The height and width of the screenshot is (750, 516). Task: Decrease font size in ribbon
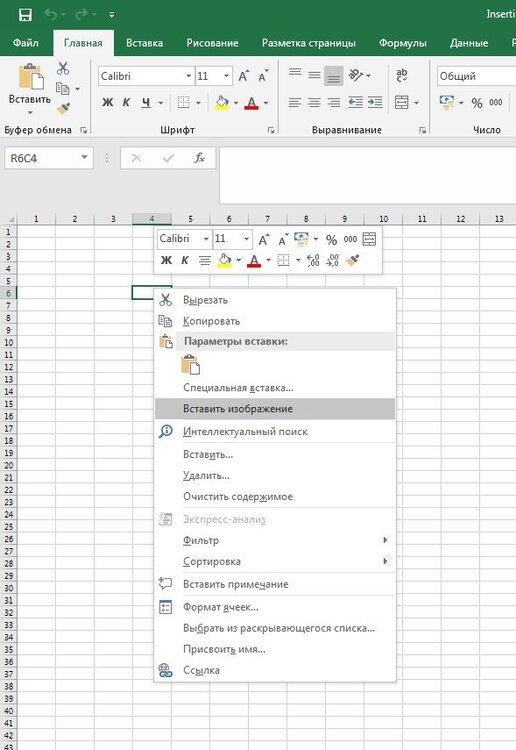pyautogui.click(x=263, y=76)
